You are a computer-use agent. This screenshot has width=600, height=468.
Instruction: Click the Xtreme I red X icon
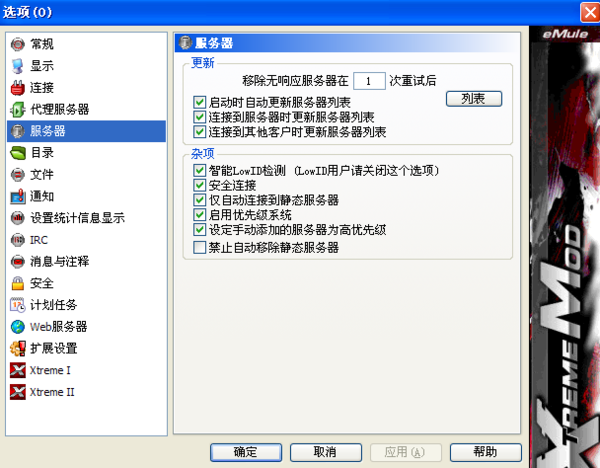pos(18,370)
